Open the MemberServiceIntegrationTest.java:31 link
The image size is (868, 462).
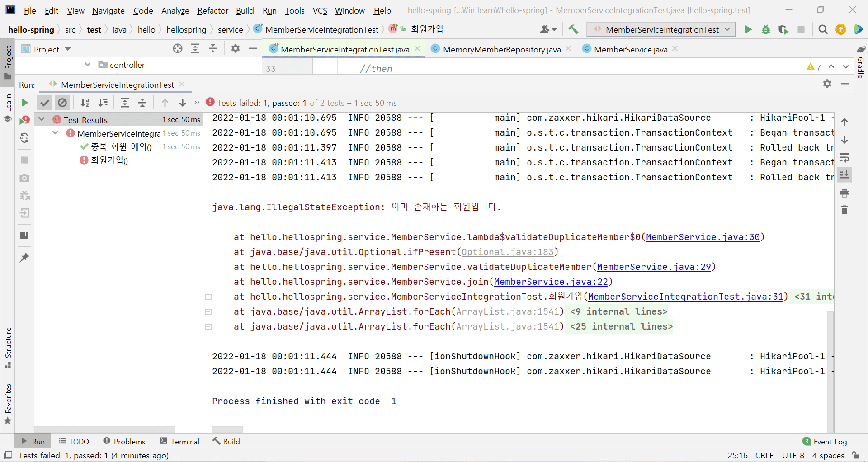685,297
